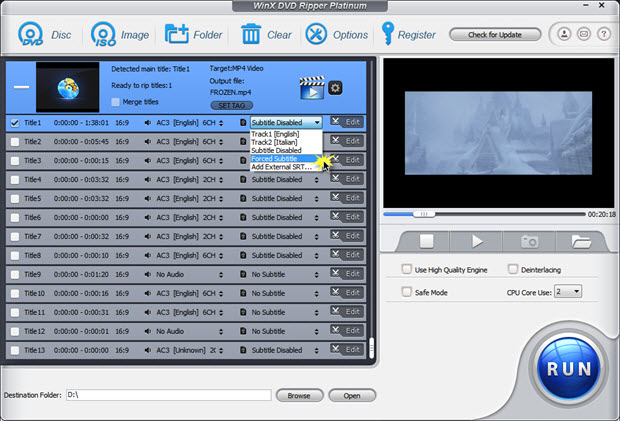Click the Check for Update button
This screenshot has width=620, height=421.
495,35
